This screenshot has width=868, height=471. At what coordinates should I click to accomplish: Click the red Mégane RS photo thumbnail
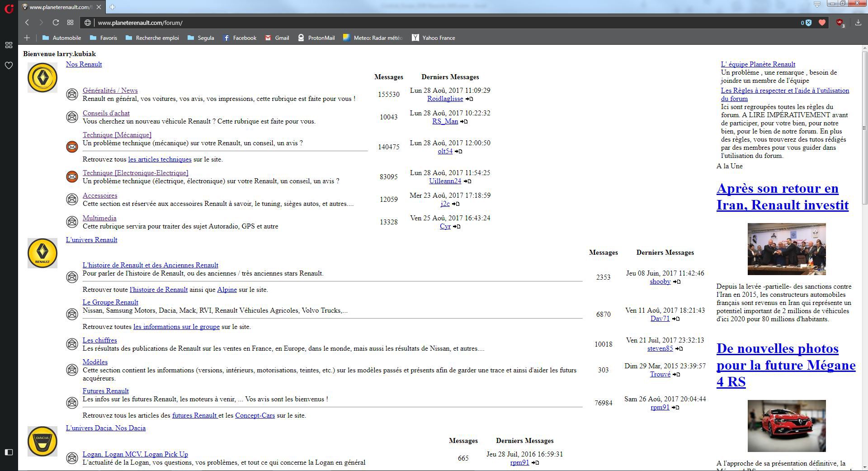(786, 426)
